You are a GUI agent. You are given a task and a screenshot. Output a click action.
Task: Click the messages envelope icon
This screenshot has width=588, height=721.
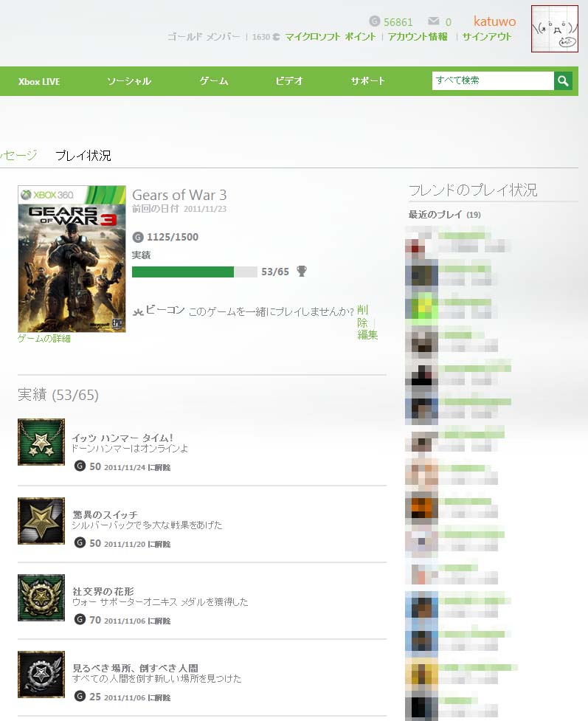pos(433,21)
